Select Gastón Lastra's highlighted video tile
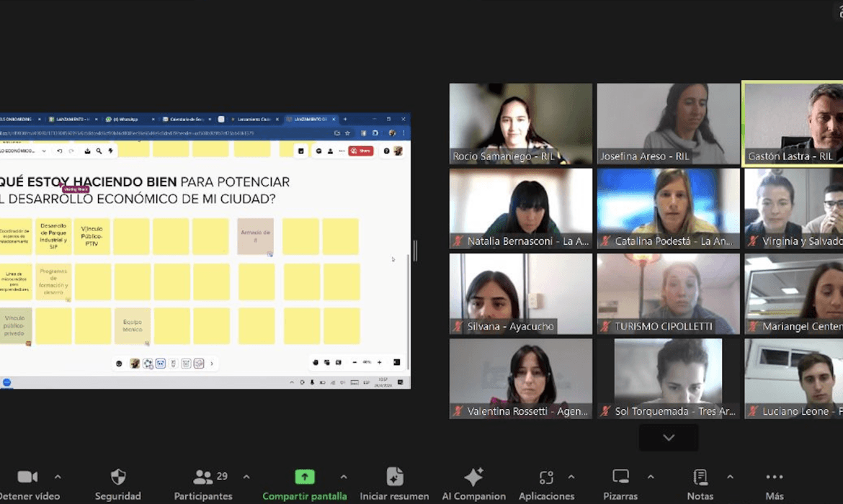Image resolution: width=843 pixels, height=504 pixels. (793, 123)
